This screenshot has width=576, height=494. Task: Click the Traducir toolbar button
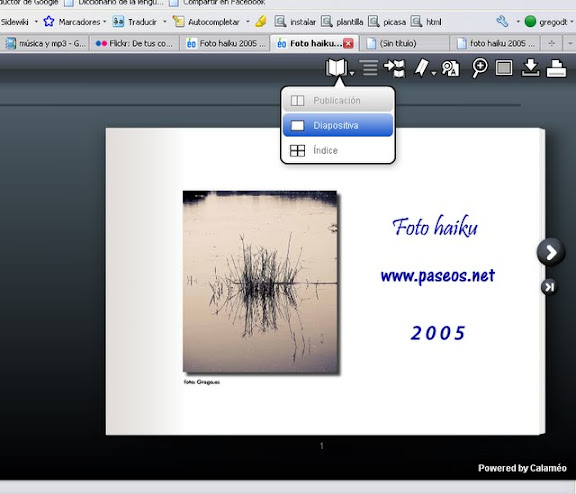click(134, 22)
